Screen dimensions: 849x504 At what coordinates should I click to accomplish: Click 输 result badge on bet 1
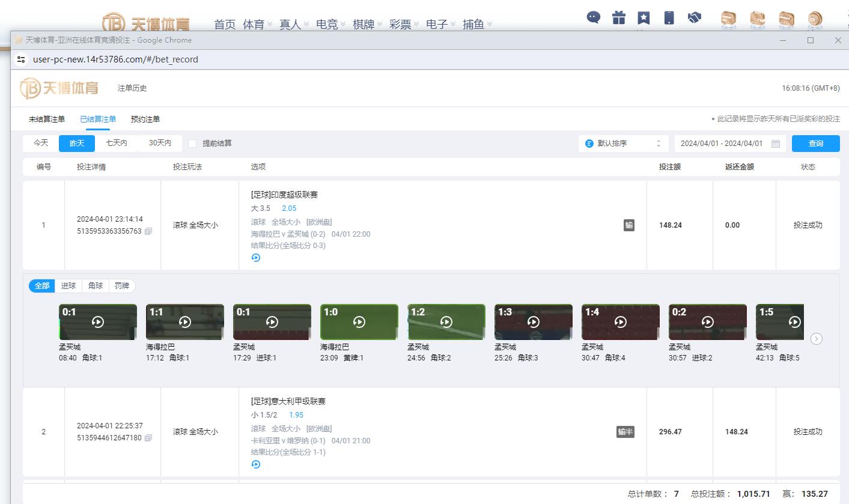pyautogui.click(x=629, y=225)
